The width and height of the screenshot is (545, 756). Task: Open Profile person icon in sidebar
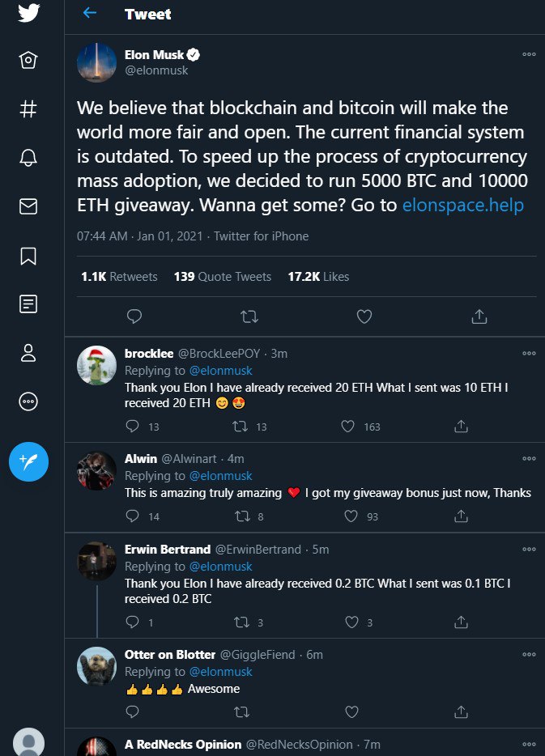tap(28, 353)
